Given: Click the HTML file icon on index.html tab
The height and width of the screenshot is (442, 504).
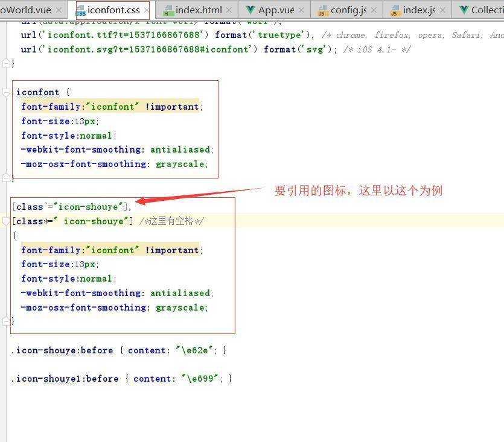Looking at the screenshot, I should (x=168, y=11).
